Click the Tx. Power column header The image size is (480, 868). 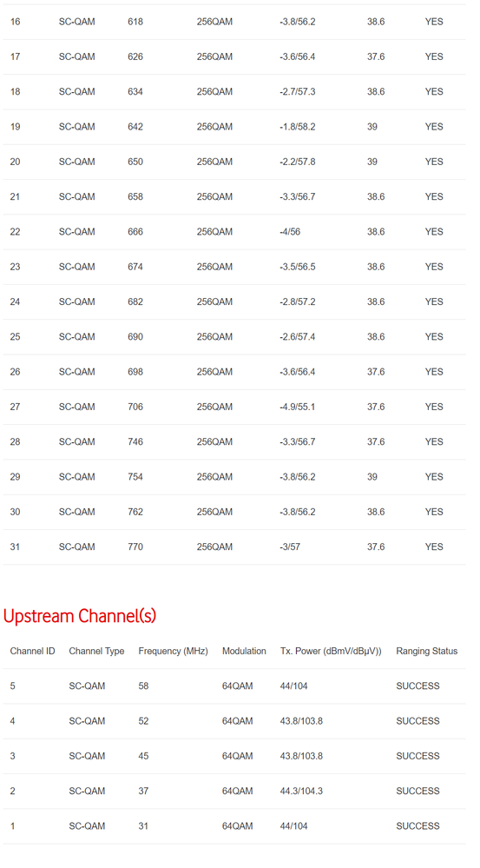pos(331,651)
